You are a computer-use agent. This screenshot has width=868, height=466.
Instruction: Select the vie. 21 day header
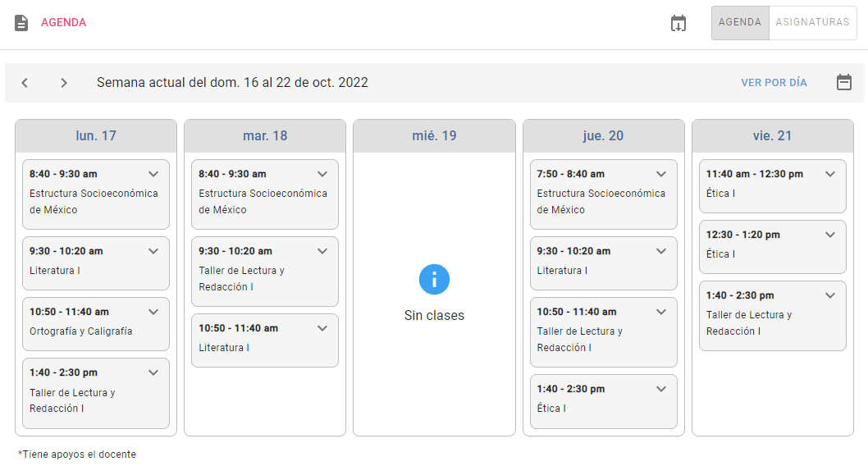pos(773,136)
